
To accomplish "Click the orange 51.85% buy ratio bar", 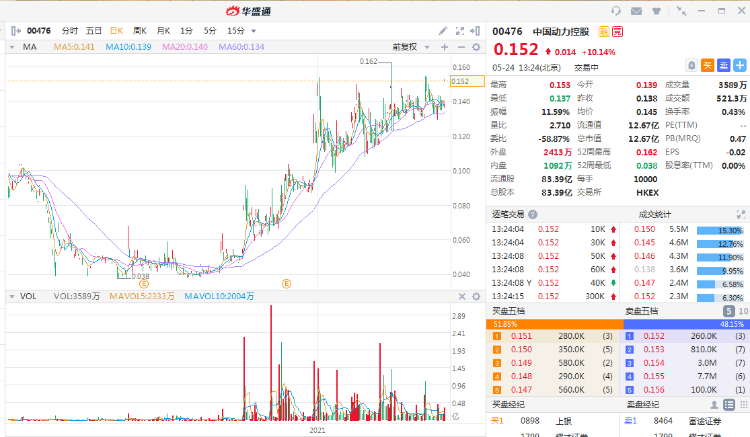I will pyautogui.click(x=555, y=324).
